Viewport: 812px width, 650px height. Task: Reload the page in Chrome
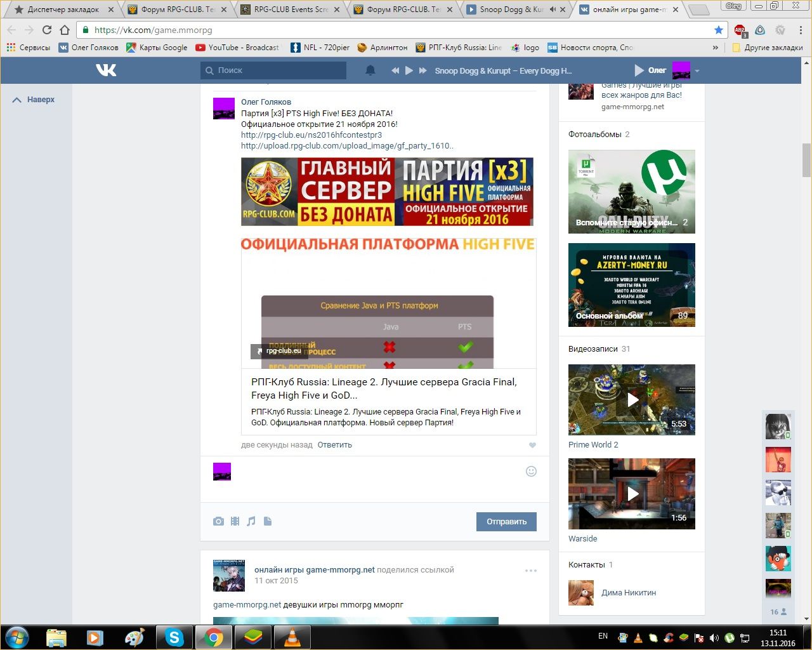coord(47,30)
